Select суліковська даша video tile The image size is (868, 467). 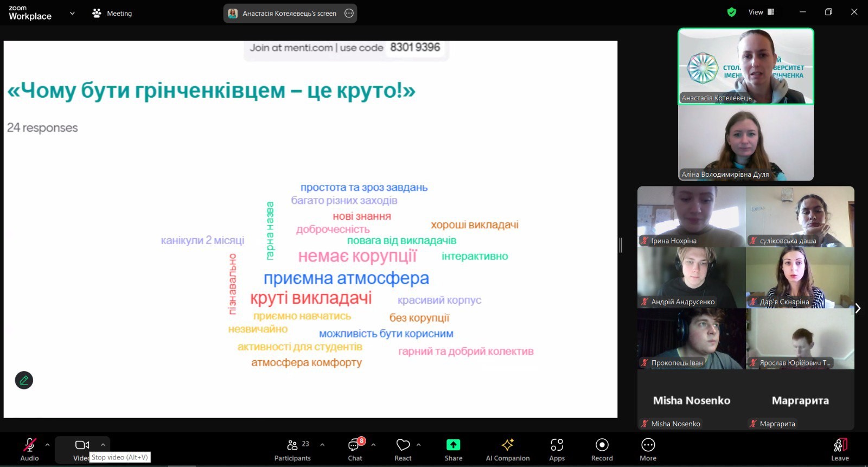click(x=800, y=216)
